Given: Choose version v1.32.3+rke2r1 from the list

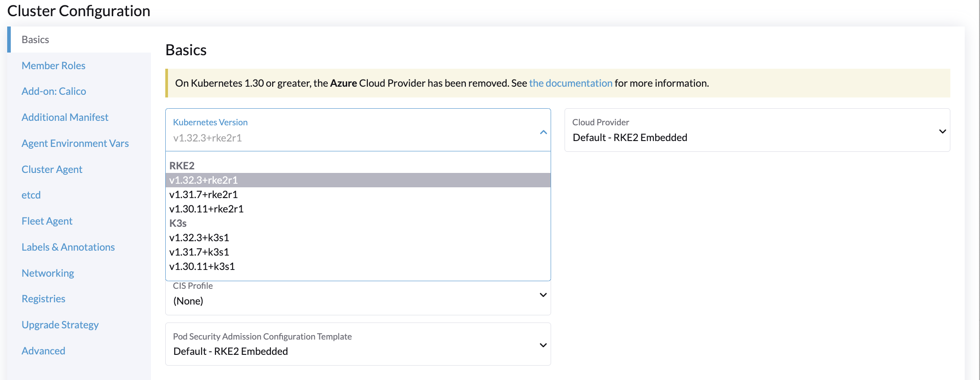Looking at the screenshot, I should (358, 180).
